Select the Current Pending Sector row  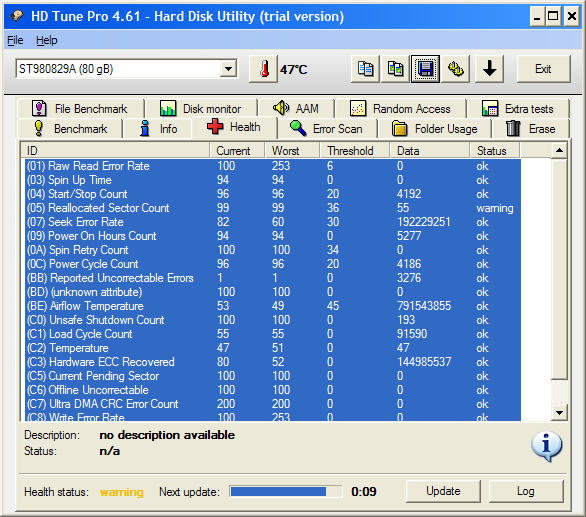[x=273, y=376]
